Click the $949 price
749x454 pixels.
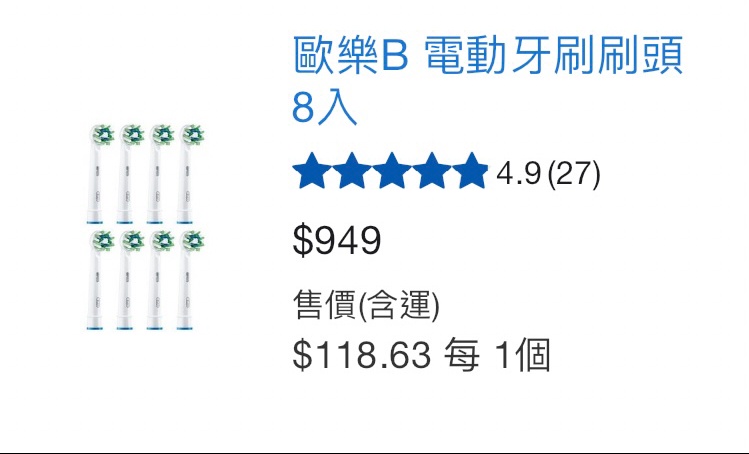337,240
